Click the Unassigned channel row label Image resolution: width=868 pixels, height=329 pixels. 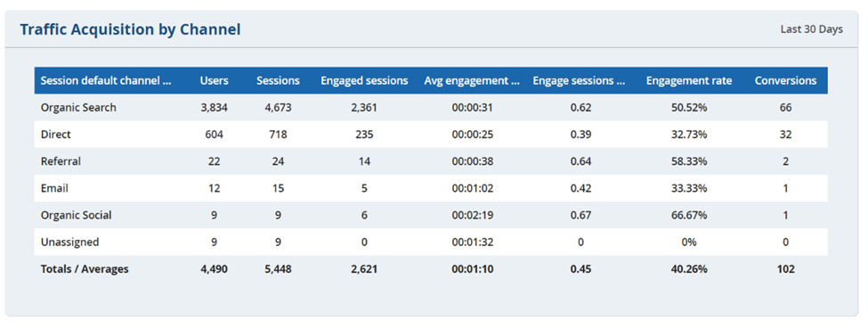pyautogui.click(x=69, y=242)
